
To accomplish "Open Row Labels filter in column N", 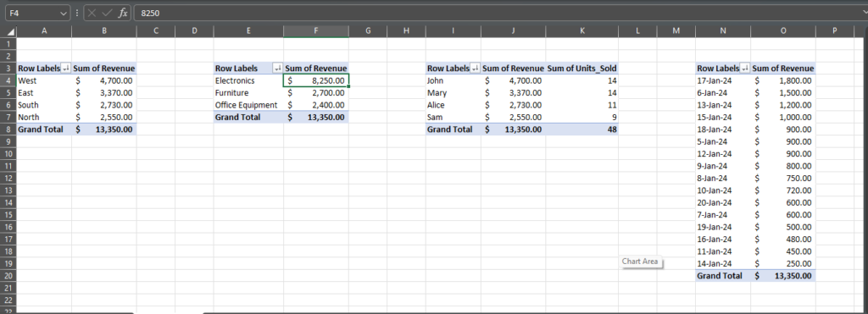I will pyautogui.click(x=745, y=69).
